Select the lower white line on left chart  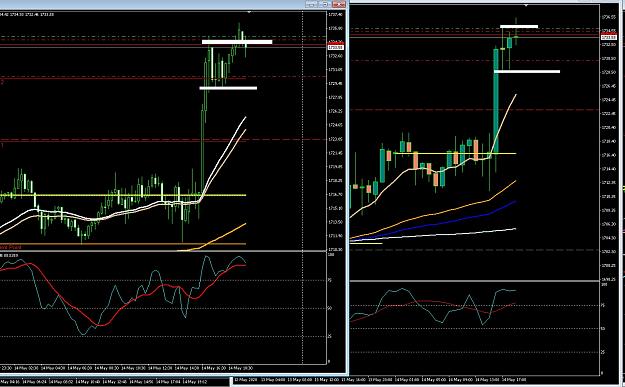coord(228,88)
